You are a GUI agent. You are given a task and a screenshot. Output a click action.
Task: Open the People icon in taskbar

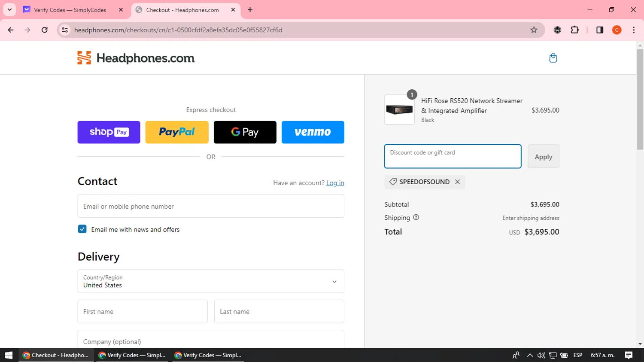(516, 355)
